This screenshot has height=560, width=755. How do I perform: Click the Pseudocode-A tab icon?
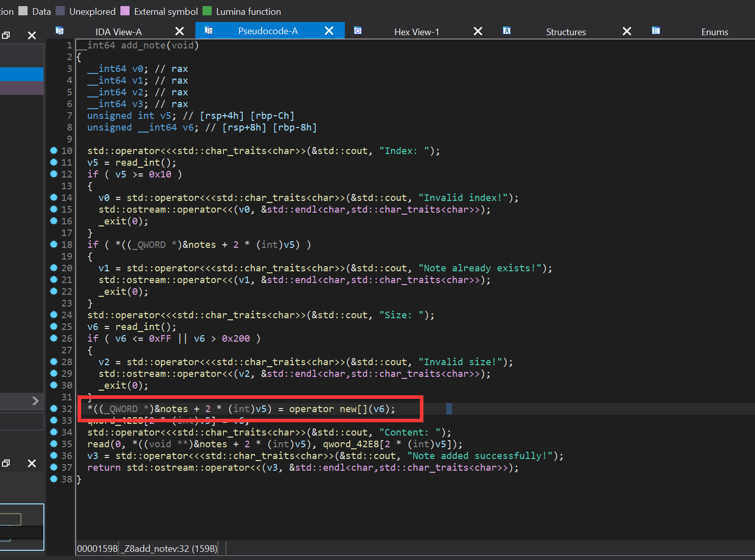209,31
